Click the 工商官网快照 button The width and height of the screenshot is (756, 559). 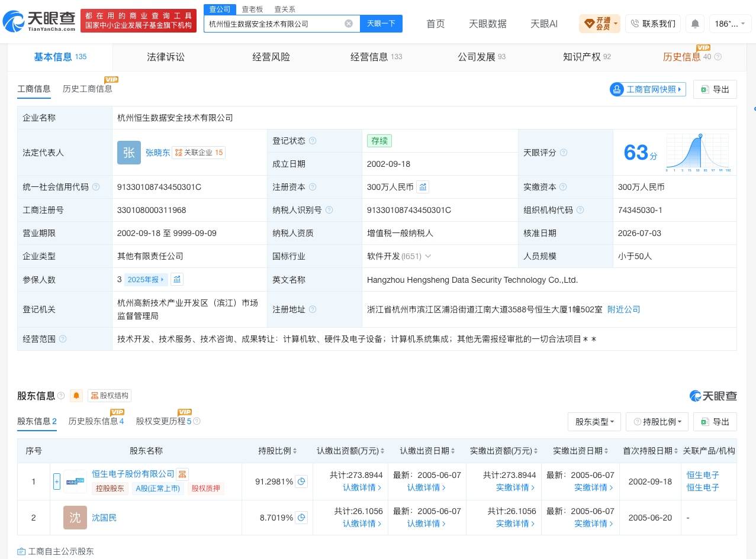click(x=648, y=89)
